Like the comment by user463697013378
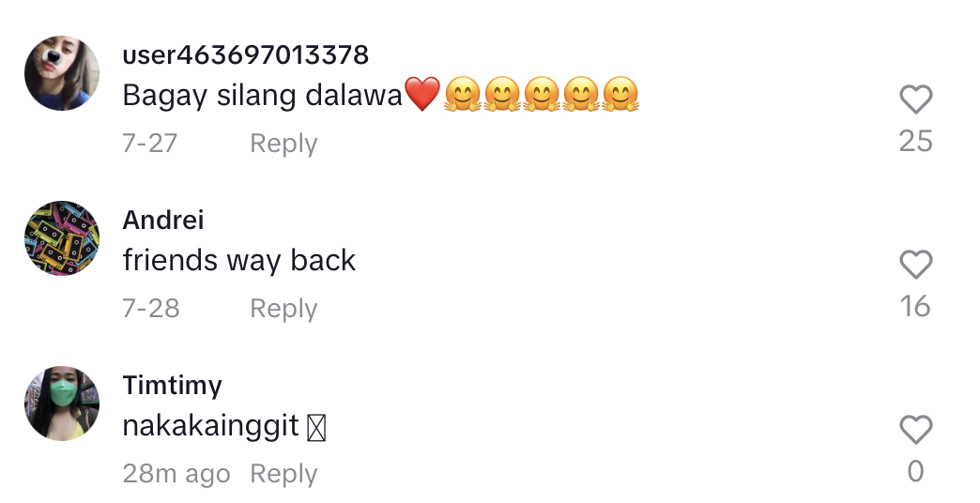Screen dimensions: 980x503 [x=915, y=99]
